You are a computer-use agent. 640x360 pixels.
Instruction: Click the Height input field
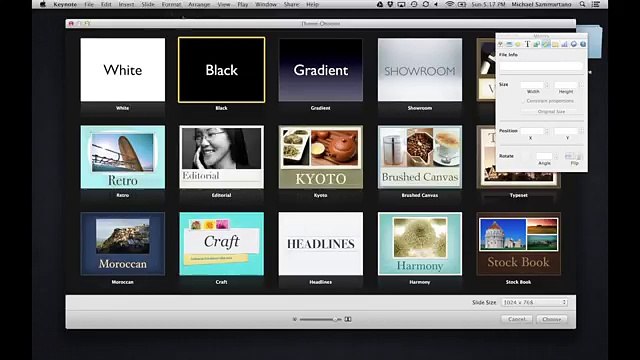566,85
